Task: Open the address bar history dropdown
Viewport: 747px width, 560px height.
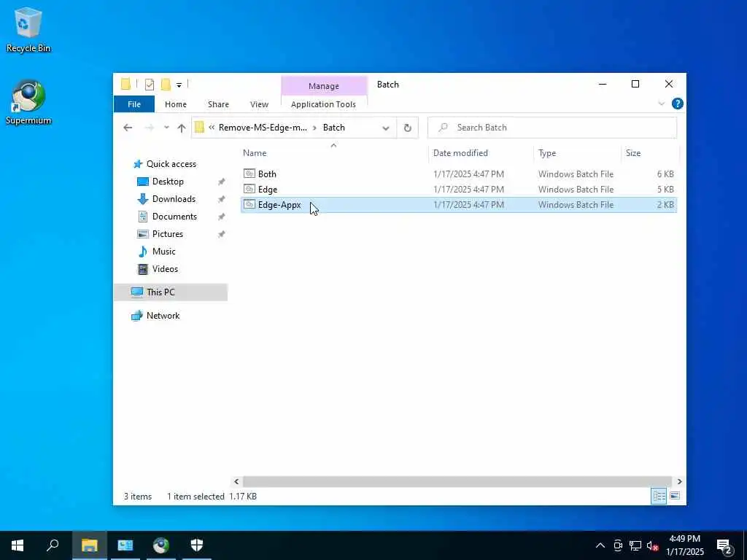Action: (x=386, y=128)
